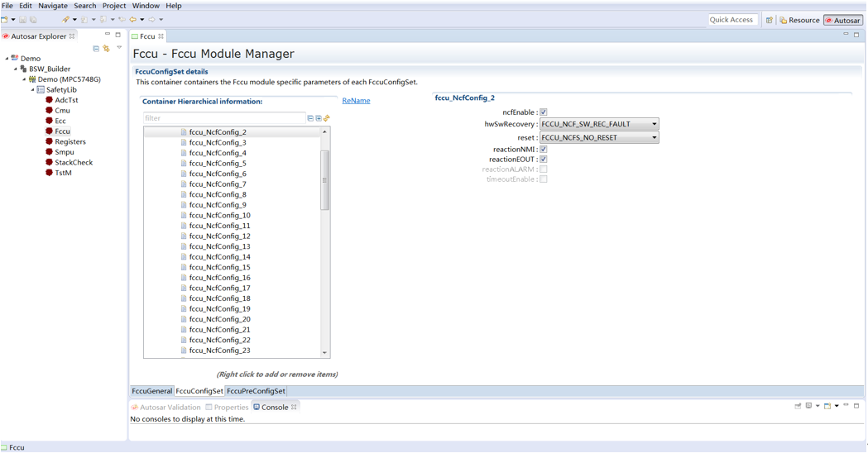Switch to the FccuPreConfigSet tab

pyautogui.click(x=256, y=391)
